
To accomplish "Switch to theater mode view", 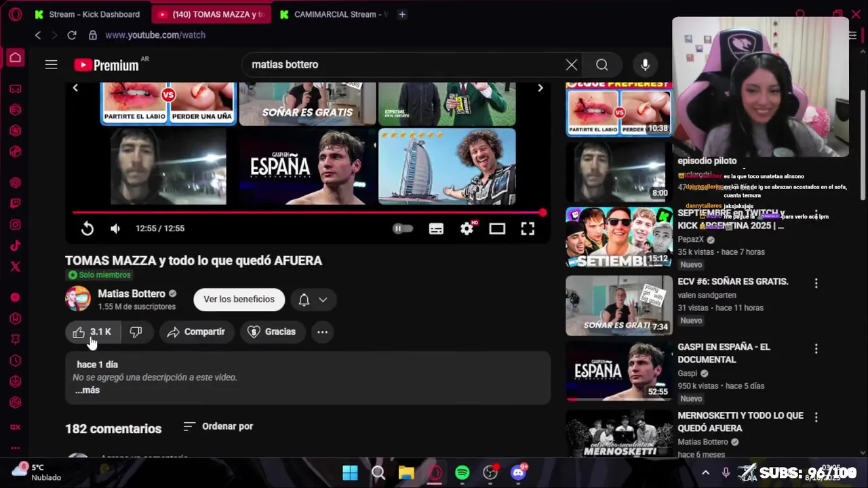I will [x=497, y=229].
